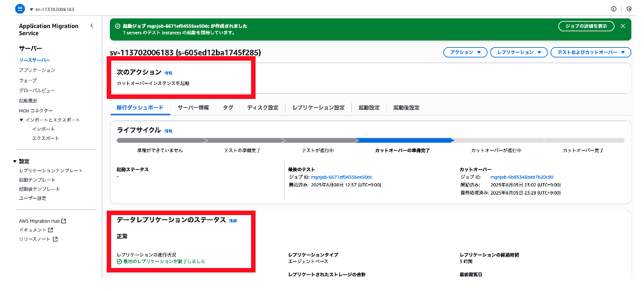Click 情報 link beside データレプリケーションのステータス
This screenshot has height=291, width=644.
233,221
